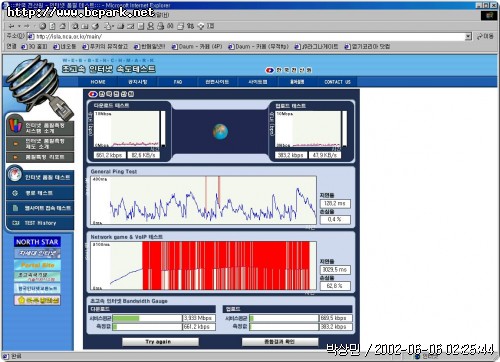Open the Favorites toolbar icon
Image resolution: width=500 pixels, height=362 pixels.
coord(85,26)
